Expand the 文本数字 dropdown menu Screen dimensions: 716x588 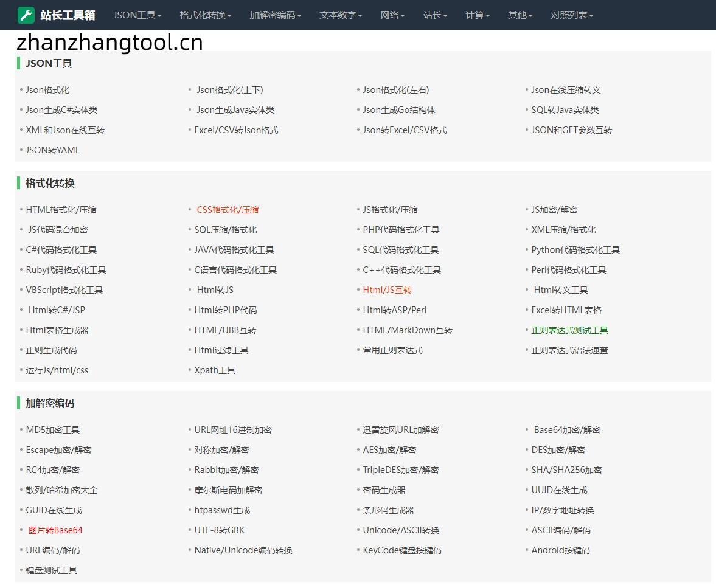point(341,15)
